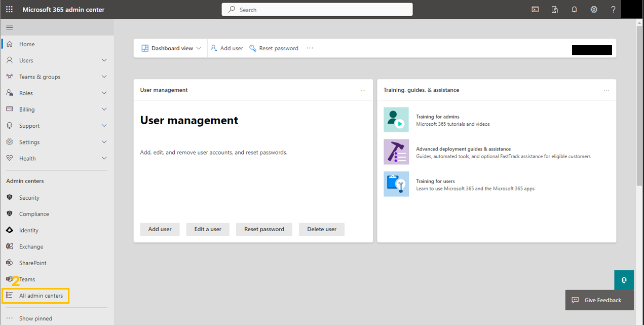
Task: Click the Microsoft 365 admin center title
Action: click(63, 10)
